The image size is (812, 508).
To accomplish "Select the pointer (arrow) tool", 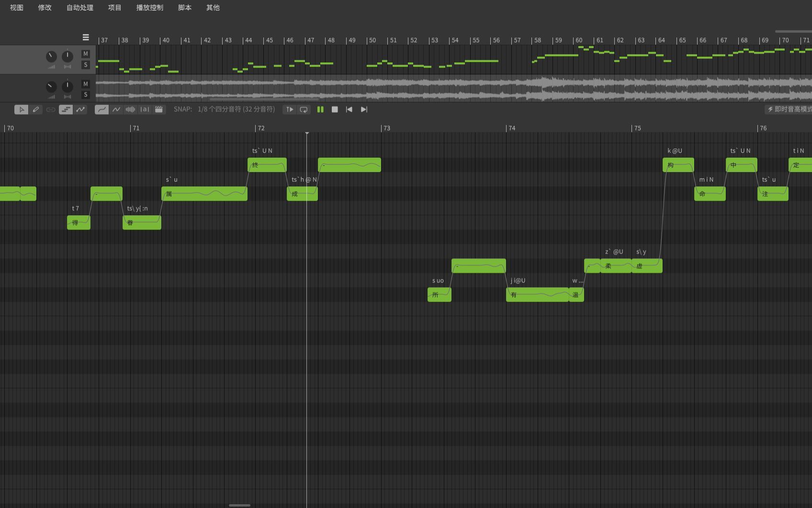I will point(21,110).
